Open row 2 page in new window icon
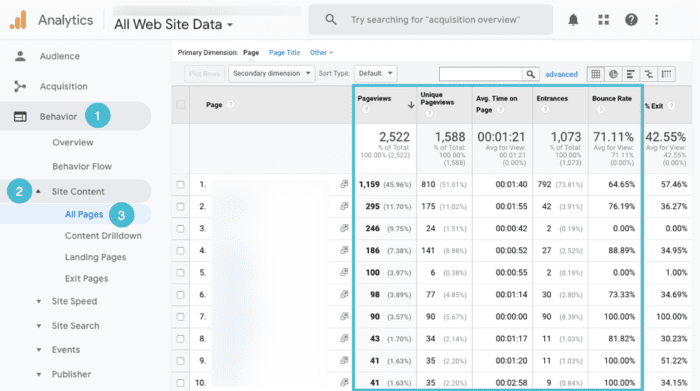Screen dimensions: 700x391 pyautogui.click(x=344, y=206)
